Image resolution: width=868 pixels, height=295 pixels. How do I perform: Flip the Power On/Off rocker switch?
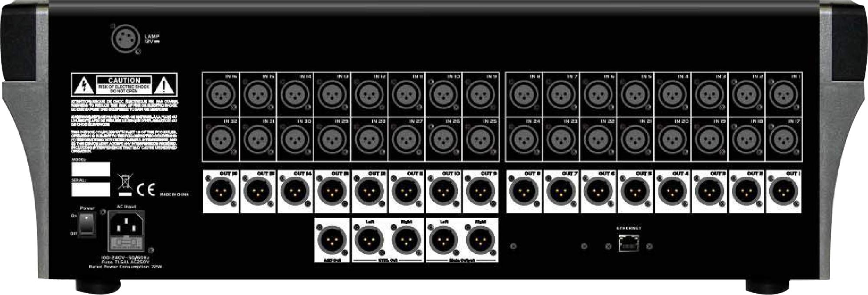click(87, 224)
